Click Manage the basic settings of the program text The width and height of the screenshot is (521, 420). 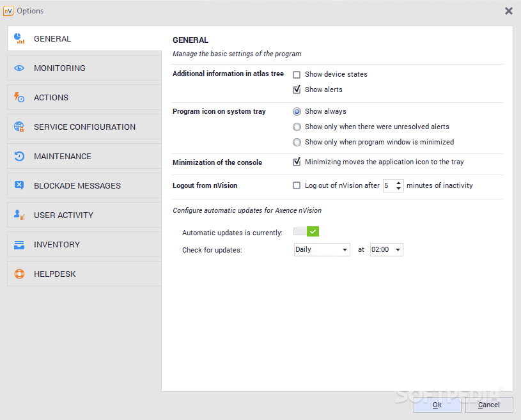(237, 54)
